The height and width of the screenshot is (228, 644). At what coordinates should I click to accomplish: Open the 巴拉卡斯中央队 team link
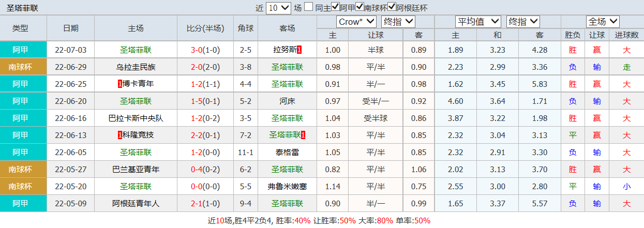(136, 118)
